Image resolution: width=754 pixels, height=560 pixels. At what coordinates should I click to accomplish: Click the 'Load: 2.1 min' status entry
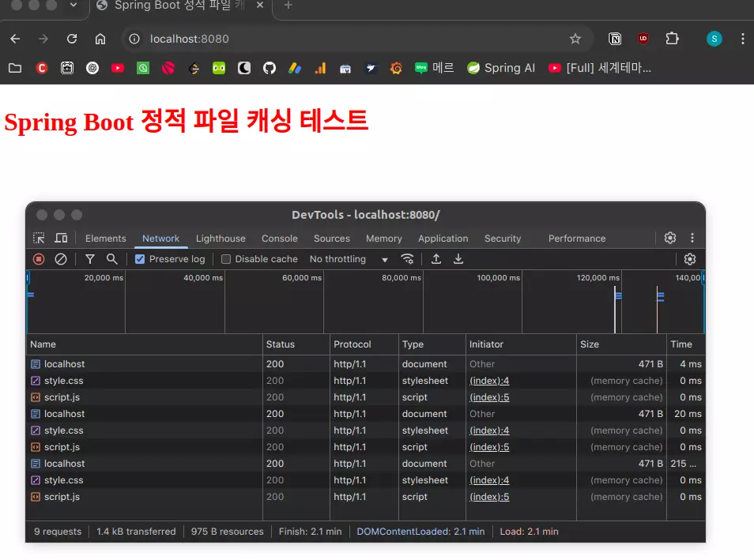[529, 532]
